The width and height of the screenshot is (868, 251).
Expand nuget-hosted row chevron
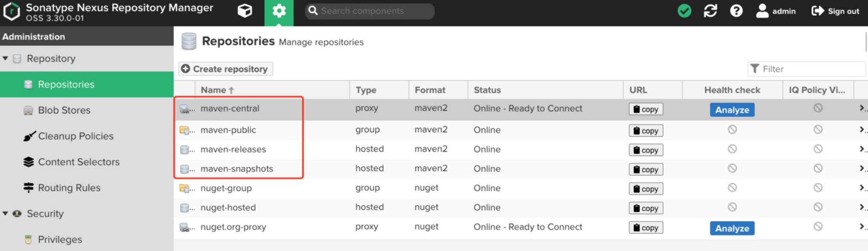(x=862, y=207)
